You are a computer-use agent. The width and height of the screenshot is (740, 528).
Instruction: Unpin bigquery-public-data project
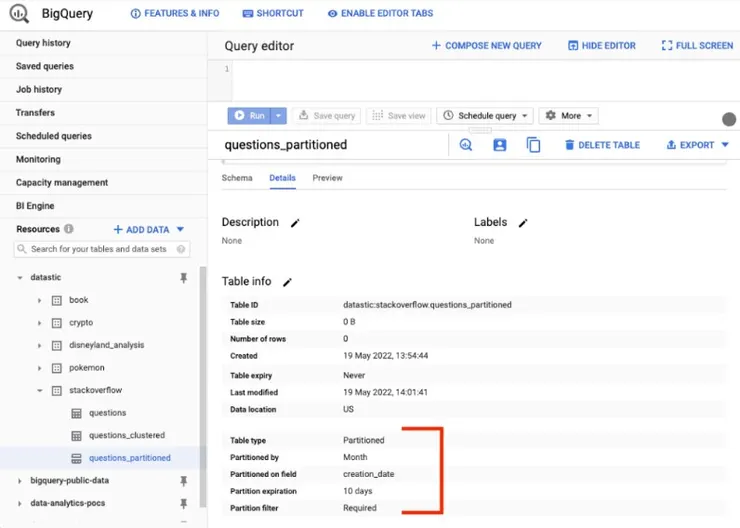coord(184,481)
